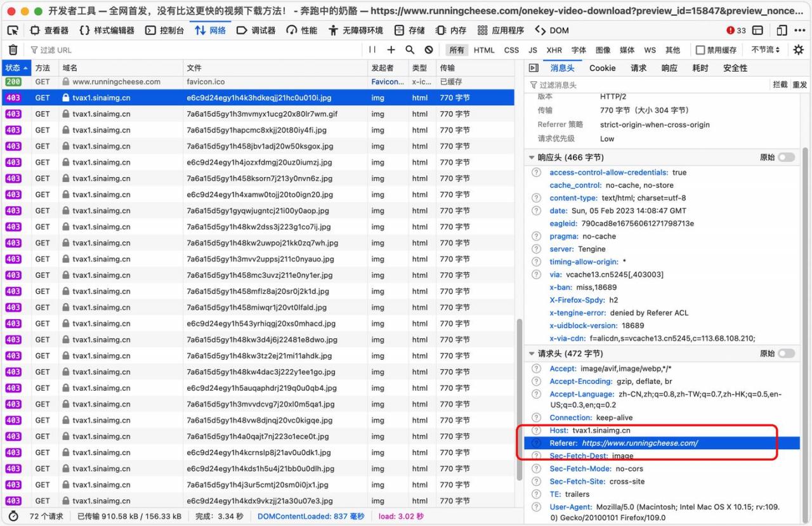Image resolution: width=812 pixels, height=526 pixels.
Task: Filter requests by XHR
Action: click(554, 50)
